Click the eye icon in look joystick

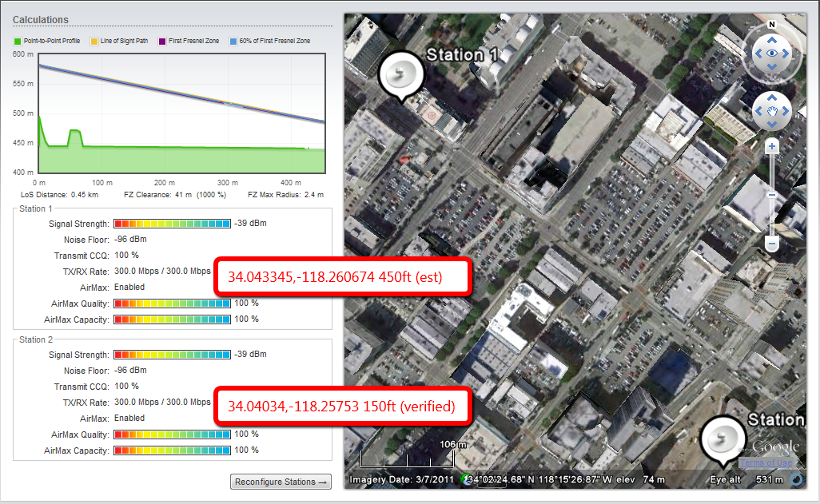772,53
